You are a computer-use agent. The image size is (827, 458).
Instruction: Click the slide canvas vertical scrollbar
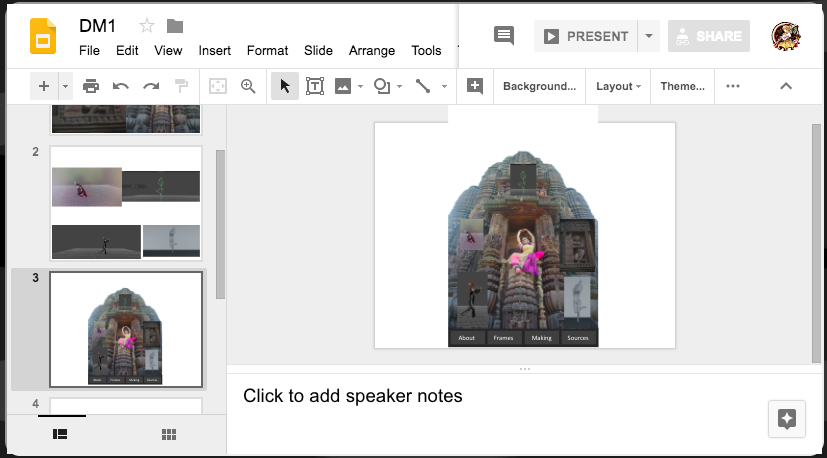[816, 243]
